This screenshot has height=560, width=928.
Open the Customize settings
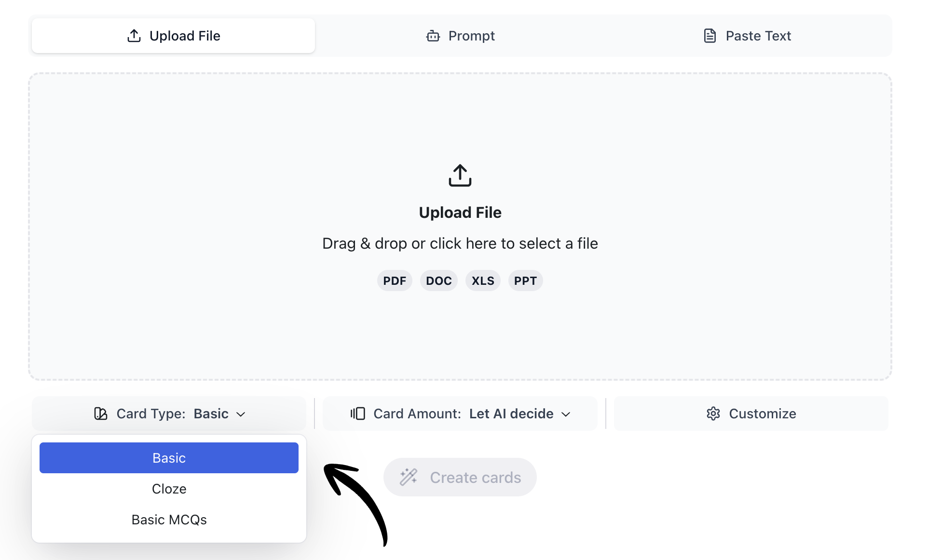[751, 413]
